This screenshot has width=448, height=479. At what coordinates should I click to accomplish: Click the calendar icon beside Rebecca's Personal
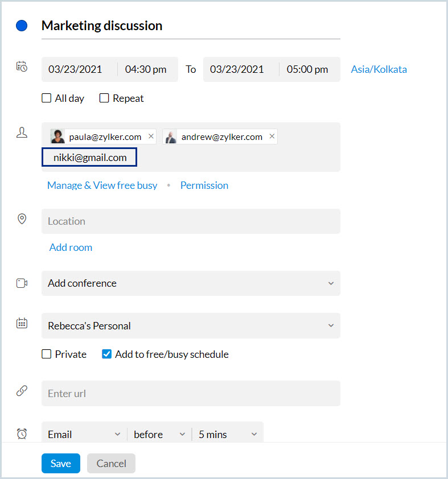click(22, 323)
